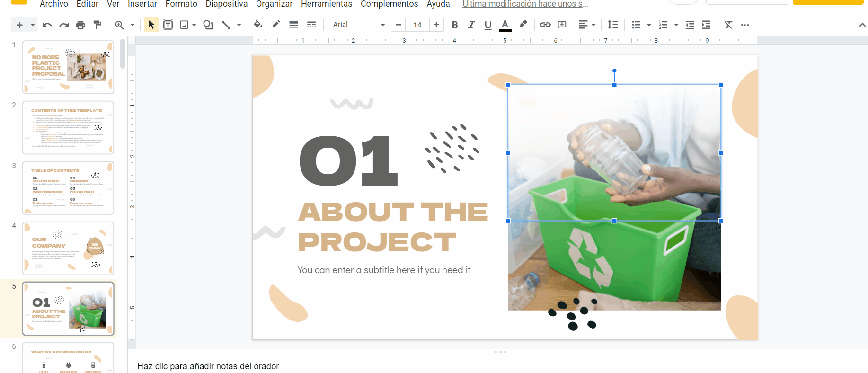Open the border color pencil
The width and height of the screenshot is (868, 373).
(x=276, y=25)
